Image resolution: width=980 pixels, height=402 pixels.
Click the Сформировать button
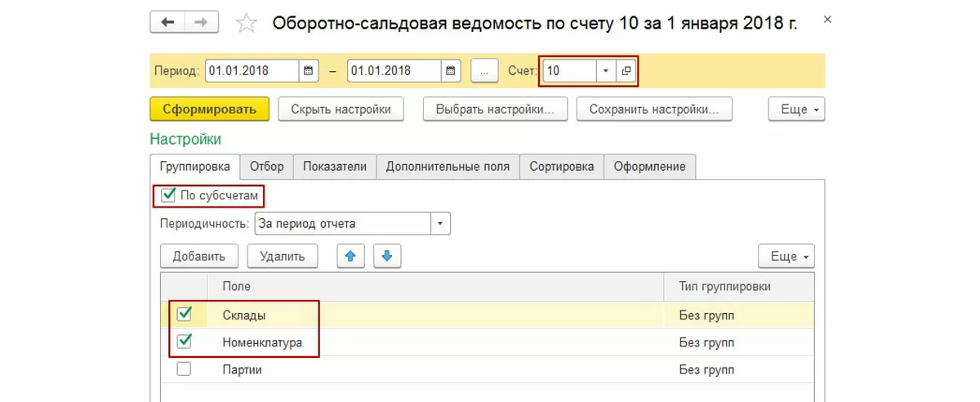(x=209, y=109)
